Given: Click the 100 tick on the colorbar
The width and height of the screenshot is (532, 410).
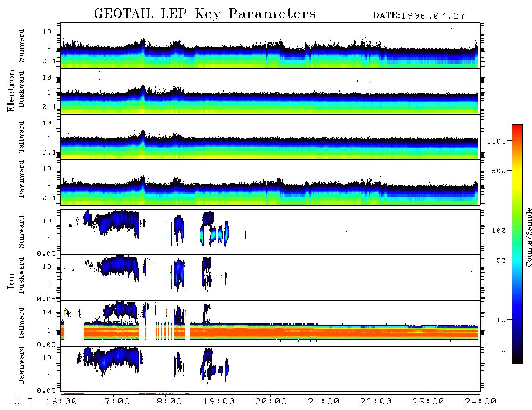Looking at the screenshot, I should coord(498,231).
